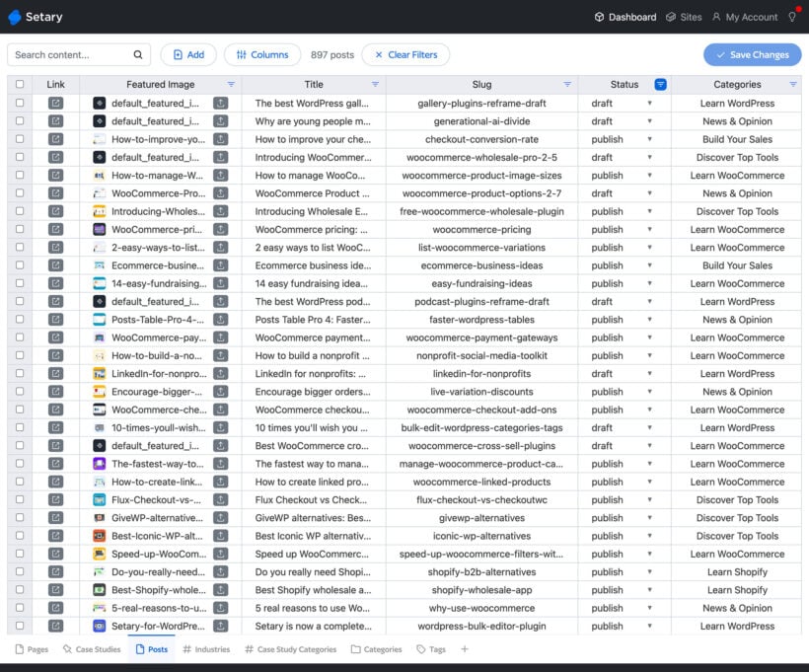Open status dropdown for generational-ai-divide row
Image resolution: width=809 pixels, height=672 pixels.
(649, 121)
